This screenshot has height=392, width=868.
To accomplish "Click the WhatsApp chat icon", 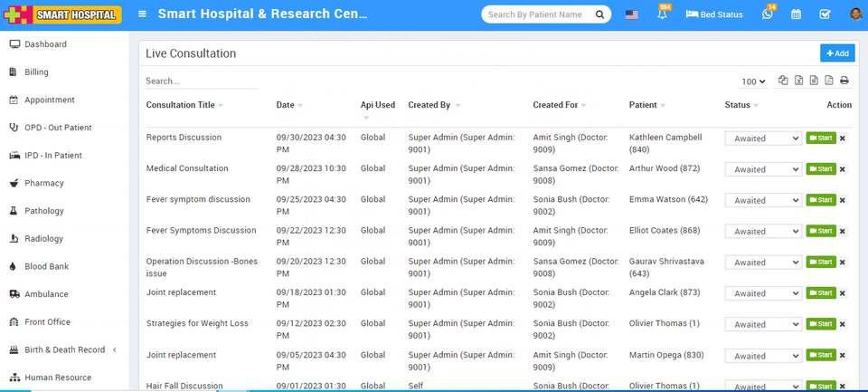I will [x=768, y=14].
